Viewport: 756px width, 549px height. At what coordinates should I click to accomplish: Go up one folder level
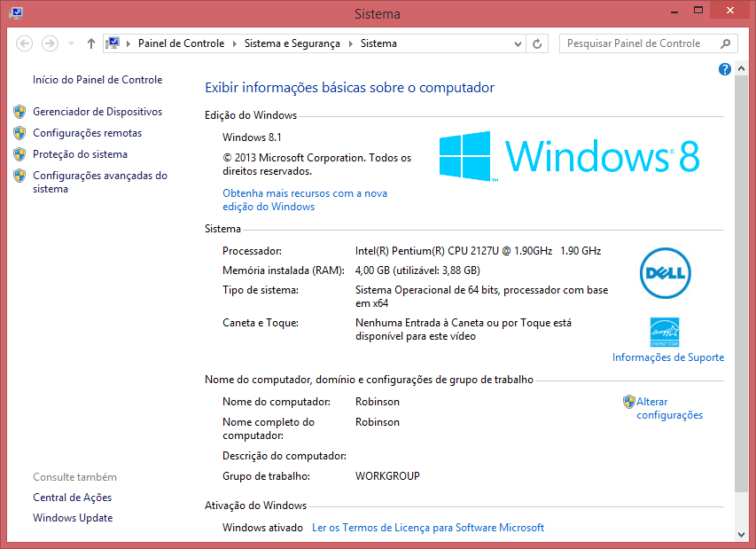(x=91, y=43)
